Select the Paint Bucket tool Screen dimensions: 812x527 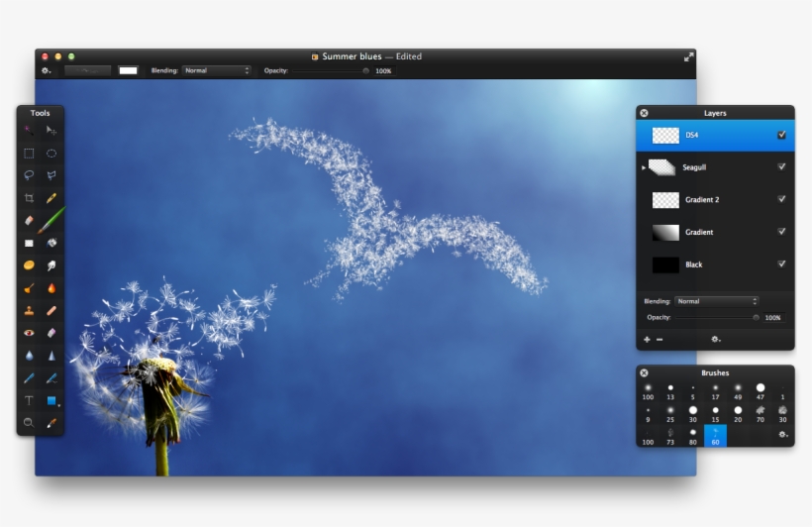coord(51,243)
